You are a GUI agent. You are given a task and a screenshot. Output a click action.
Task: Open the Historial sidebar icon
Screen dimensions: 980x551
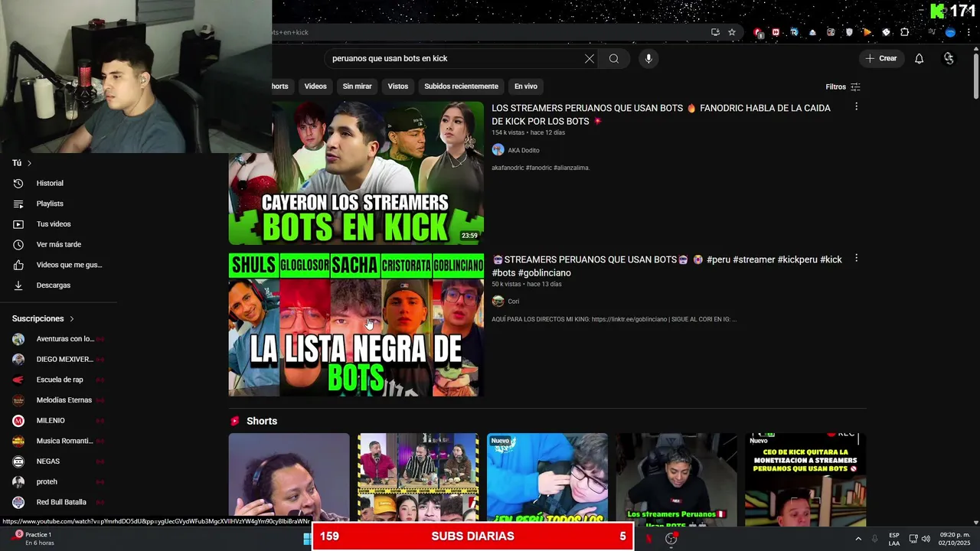click(x=18, y=184)
